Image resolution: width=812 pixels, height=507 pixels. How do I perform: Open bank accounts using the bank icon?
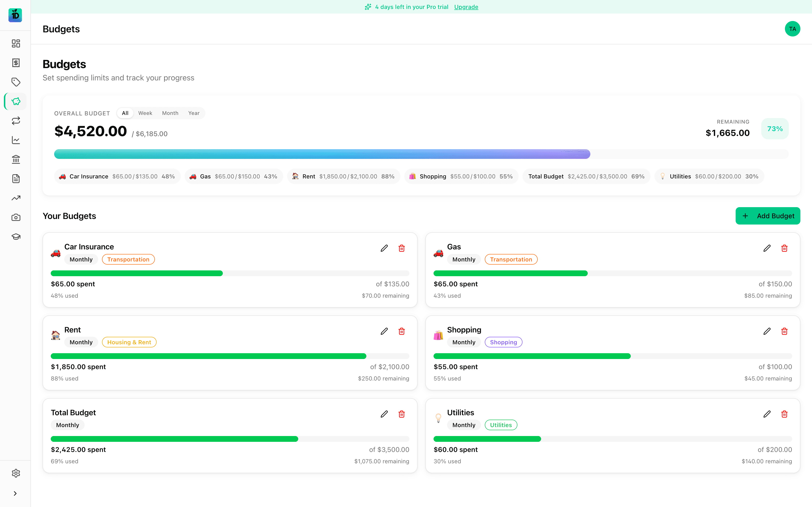pos(15,159)
